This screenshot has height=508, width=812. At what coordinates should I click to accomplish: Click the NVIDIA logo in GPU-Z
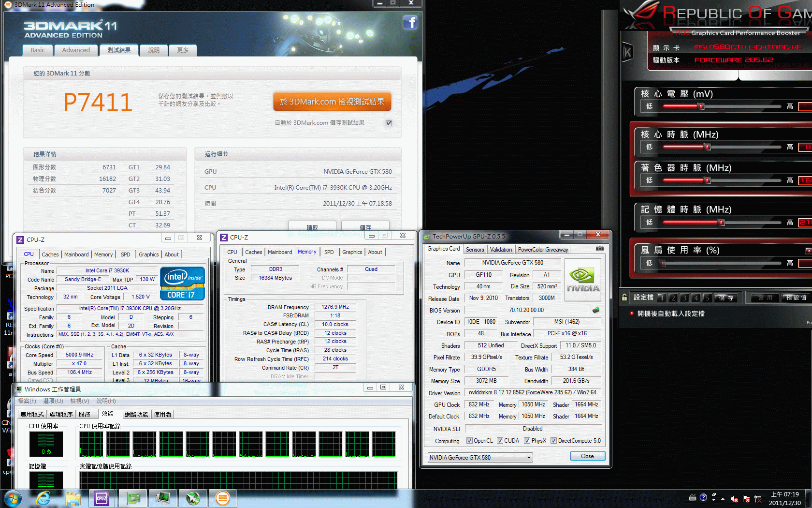pyautogui.click(x=582, y=280)
